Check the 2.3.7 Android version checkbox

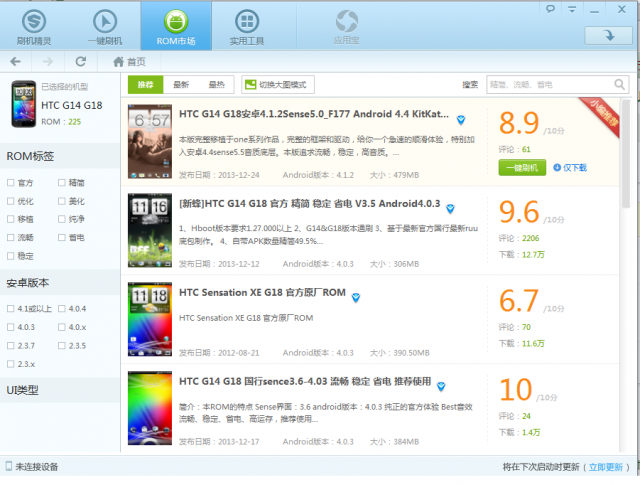click(x=11, y=345)
